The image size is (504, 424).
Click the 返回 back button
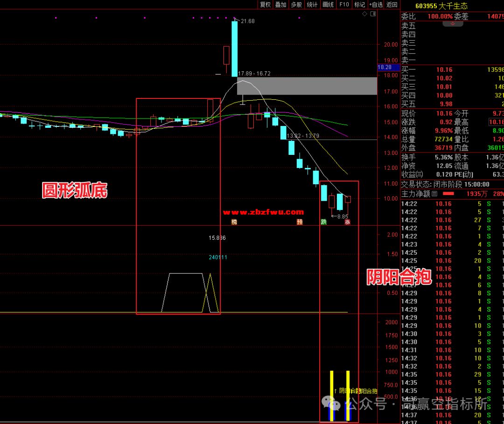click(x=392, y=5)
